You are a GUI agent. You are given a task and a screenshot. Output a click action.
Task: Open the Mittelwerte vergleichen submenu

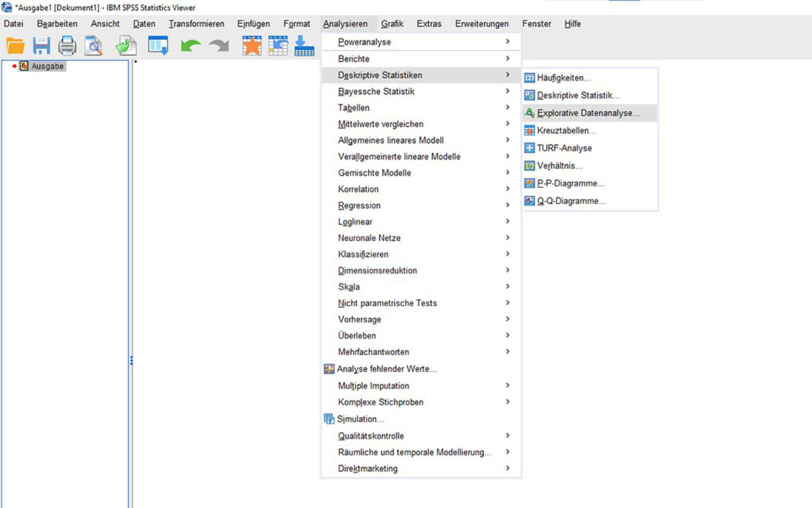pyautogui.click(x=381, y=124)
